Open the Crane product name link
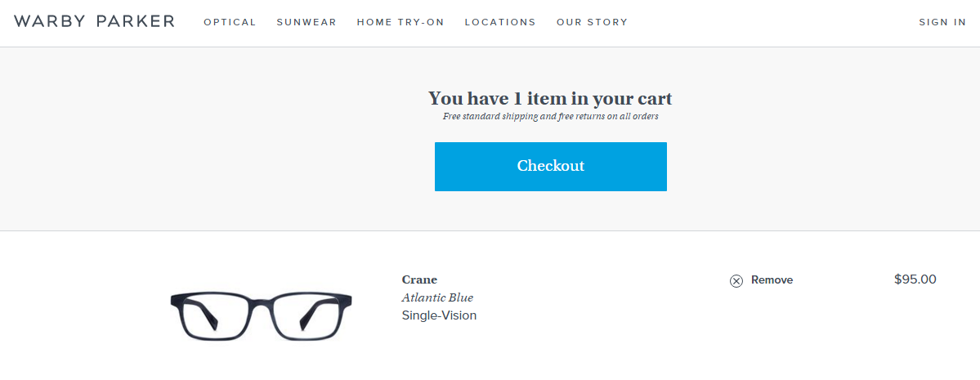The image size is (980, 380). [419, 279]
